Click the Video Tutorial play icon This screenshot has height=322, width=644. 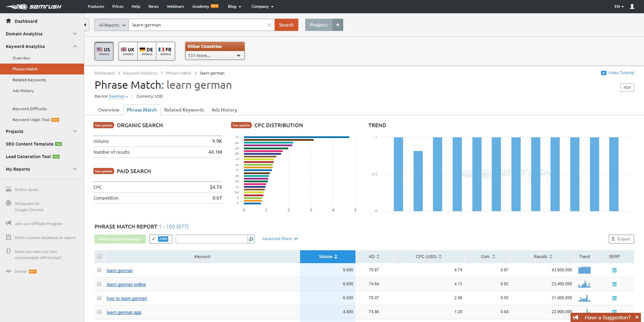pos(604,73)
